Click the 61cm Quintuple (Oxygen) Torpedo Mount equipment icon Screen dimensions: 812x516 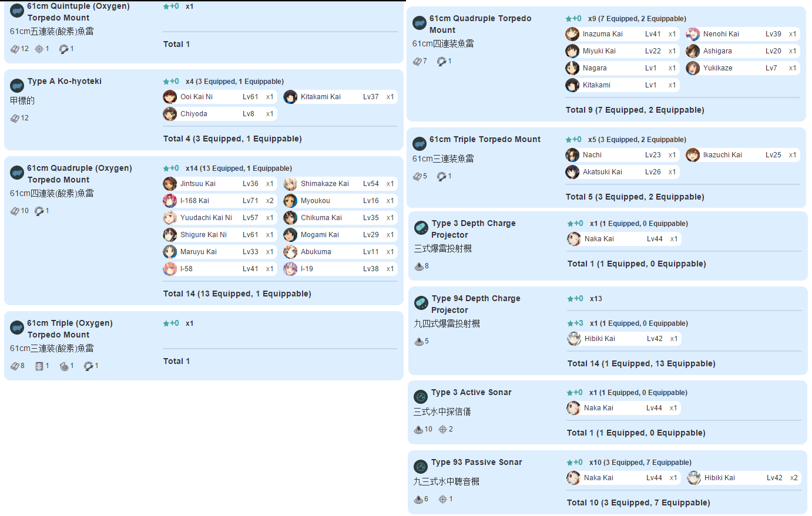point(17,11)
